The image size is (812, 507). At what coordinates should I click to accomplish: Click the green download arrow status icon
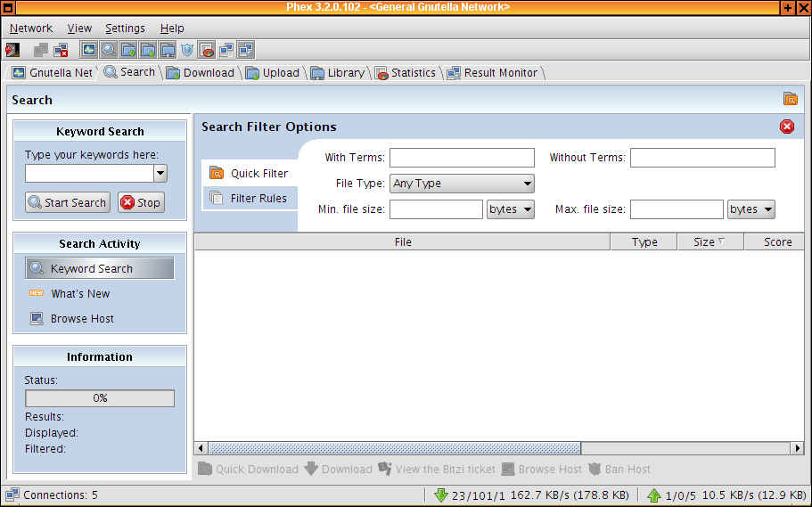pyautogui.click(x=440, y=495)
